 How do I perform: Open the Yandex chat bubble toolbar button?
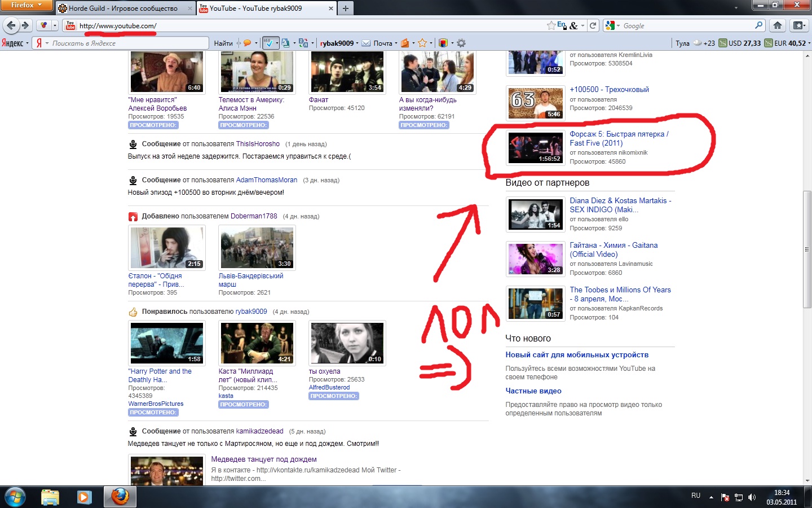coord(247,43)
